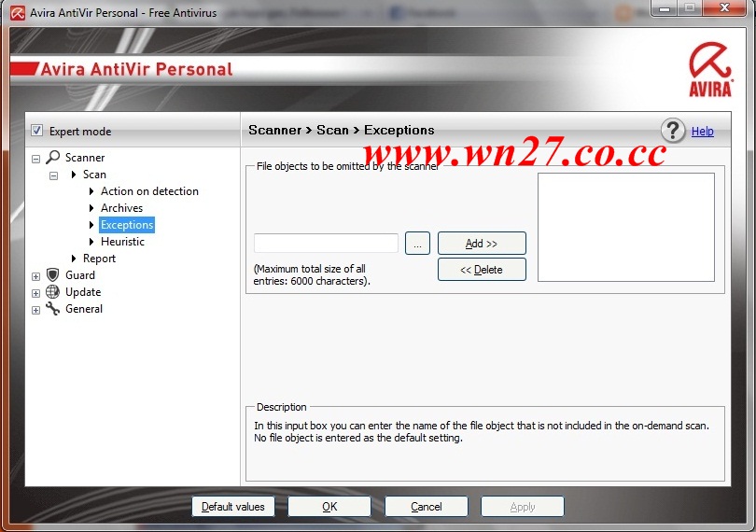The width and height of the screenshot is (756, 532).
Task: Maximize the Avira window
Action: pos(690,8)
